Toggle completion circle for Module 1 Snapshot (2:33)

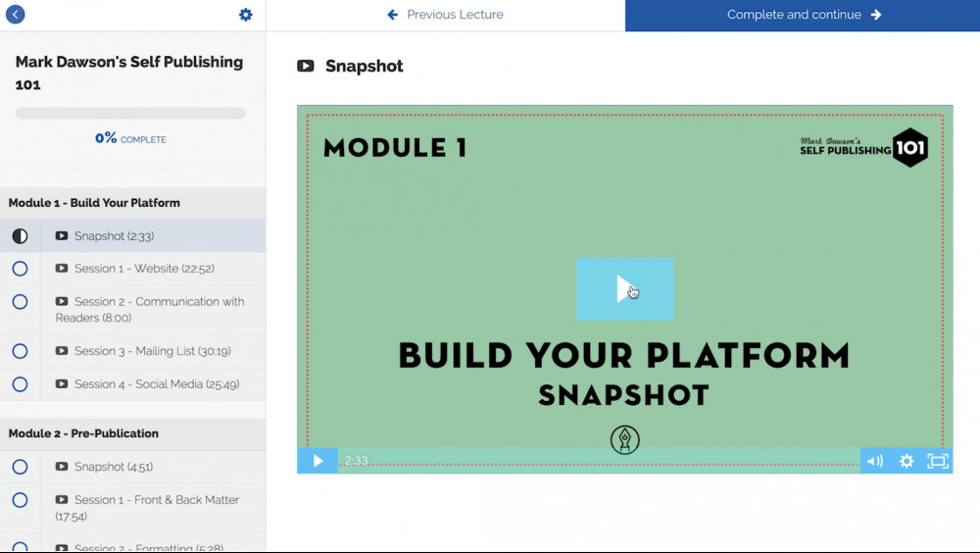click(x=20, y=236)
